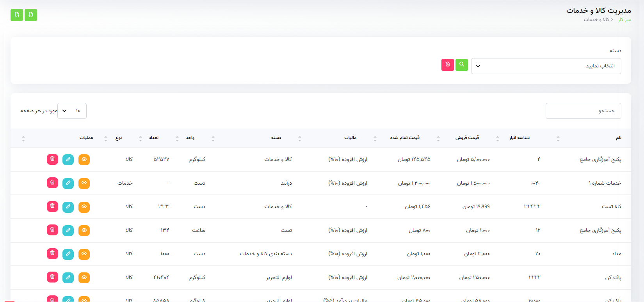Viewport: 644px width, 302px height.
Task: View details of the مداد row
Action: click(x=84, y=254)
